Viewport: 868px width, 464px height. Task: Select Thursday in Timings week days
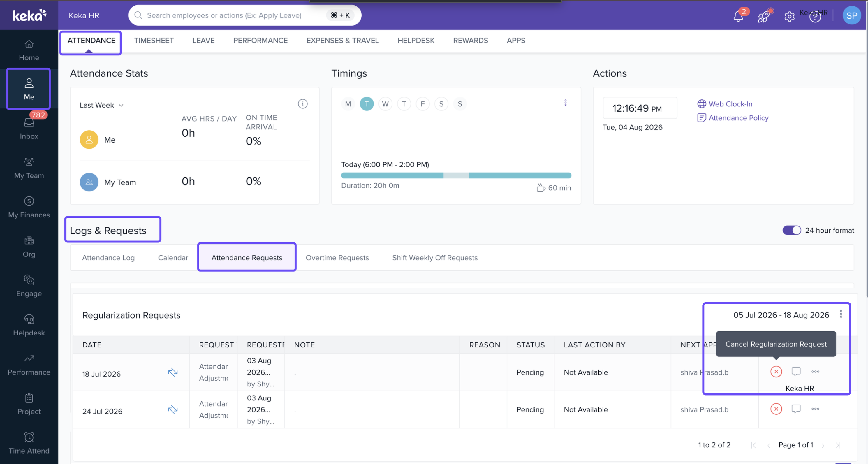(x=404, y=104)
